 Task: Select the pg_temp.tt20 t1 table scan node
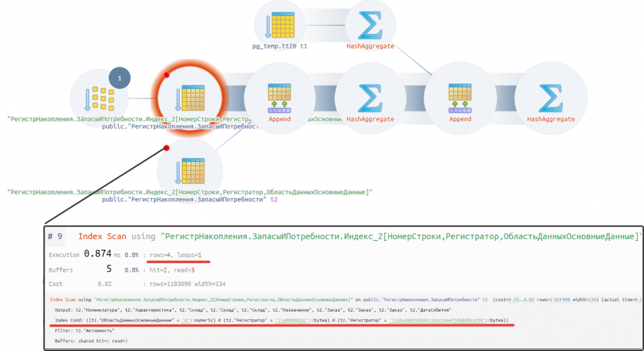click(280, 25)
